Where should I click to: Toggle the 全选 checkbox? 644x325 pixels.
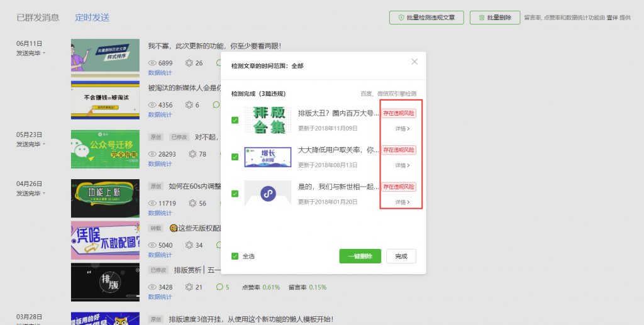(235, 256)
